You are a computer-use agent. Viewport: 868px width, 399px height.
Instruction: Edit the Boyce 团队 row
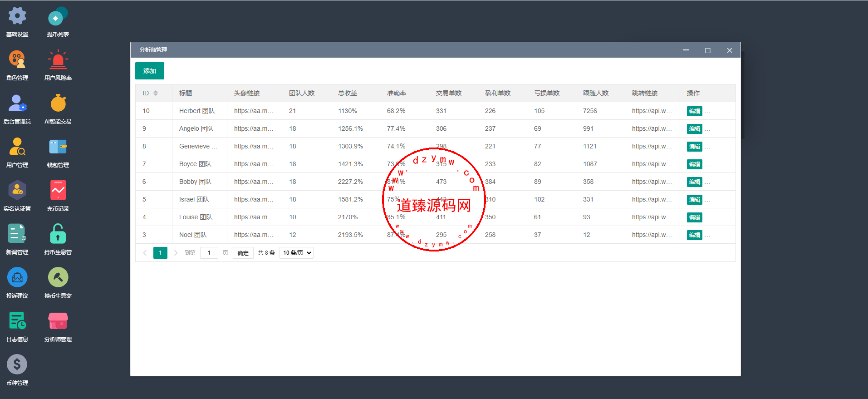tap(694, 164)
